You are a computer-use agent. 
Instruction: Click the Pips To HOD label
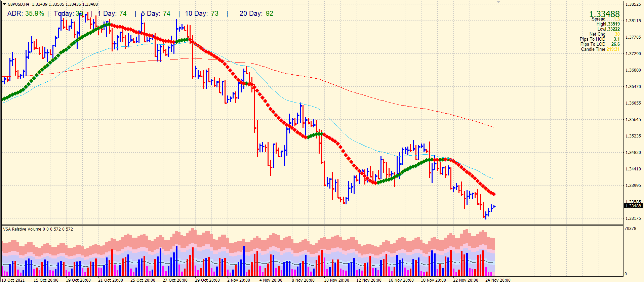pos(592,39)
